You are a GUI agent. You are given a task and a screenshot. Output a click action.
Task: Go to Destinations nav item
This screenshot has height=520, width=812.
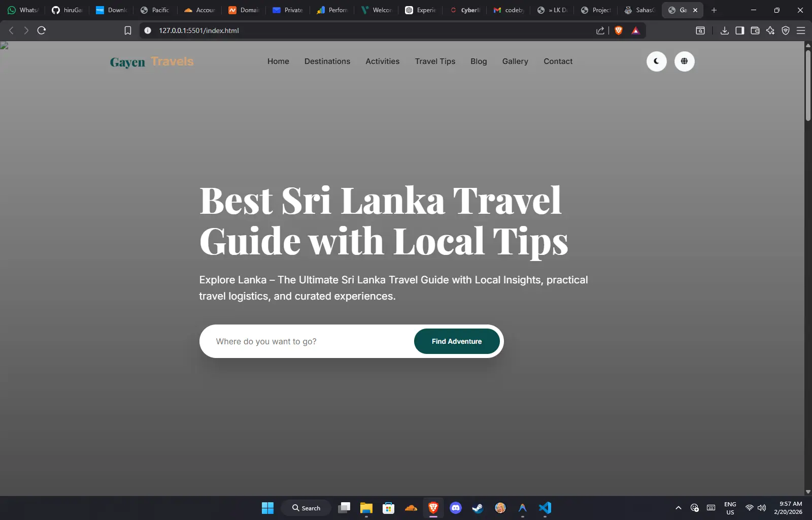point(327,61)
